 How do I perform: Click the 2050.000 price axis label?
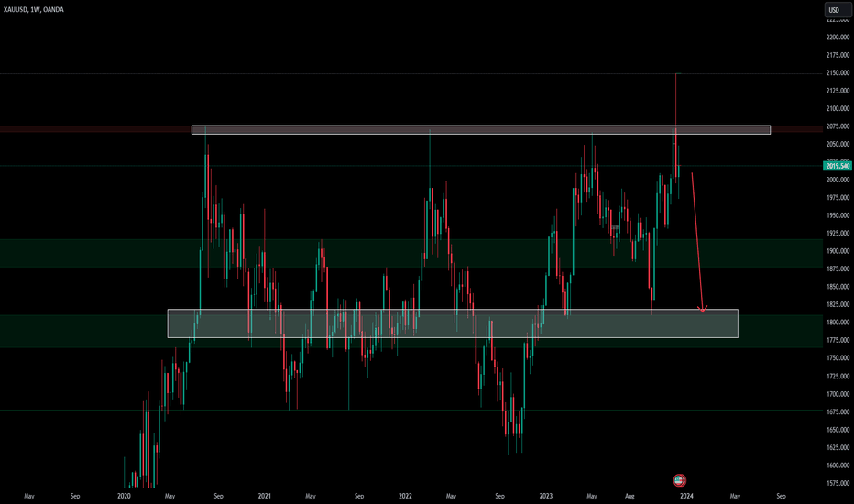[x=838, y=145]
